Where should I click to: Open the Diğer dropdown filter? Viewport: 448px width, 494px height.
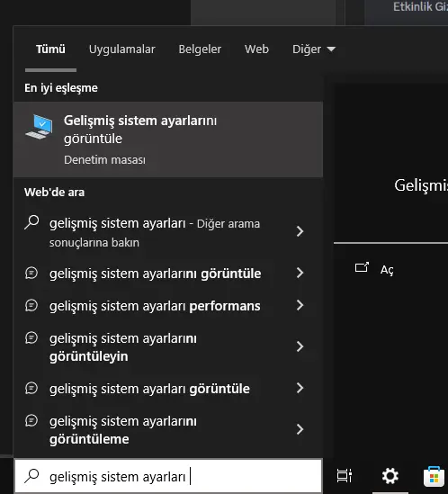click(314, 49)
